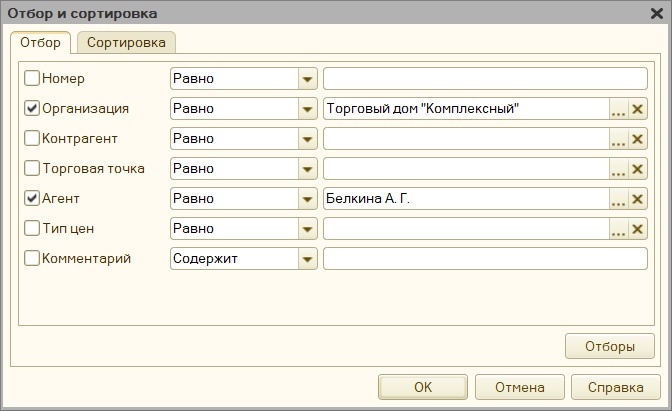Clear the Торговая точка field with X

638,169
